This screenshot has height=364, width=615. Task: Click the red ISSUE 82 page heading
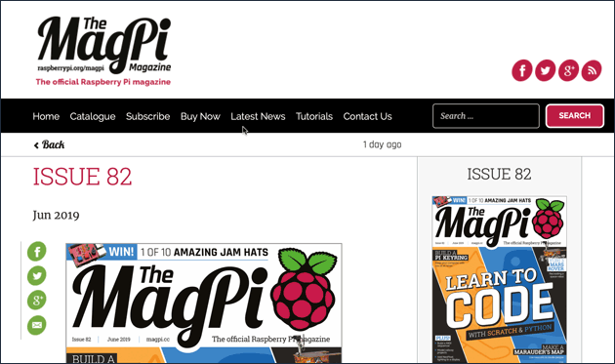[x=82, y=177]
